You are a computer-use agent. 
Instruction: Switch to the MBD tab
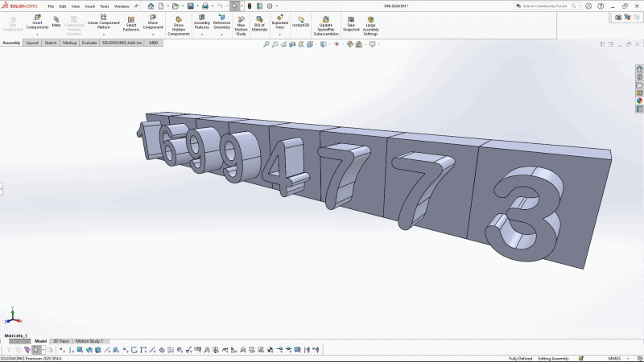pos(154,43)
